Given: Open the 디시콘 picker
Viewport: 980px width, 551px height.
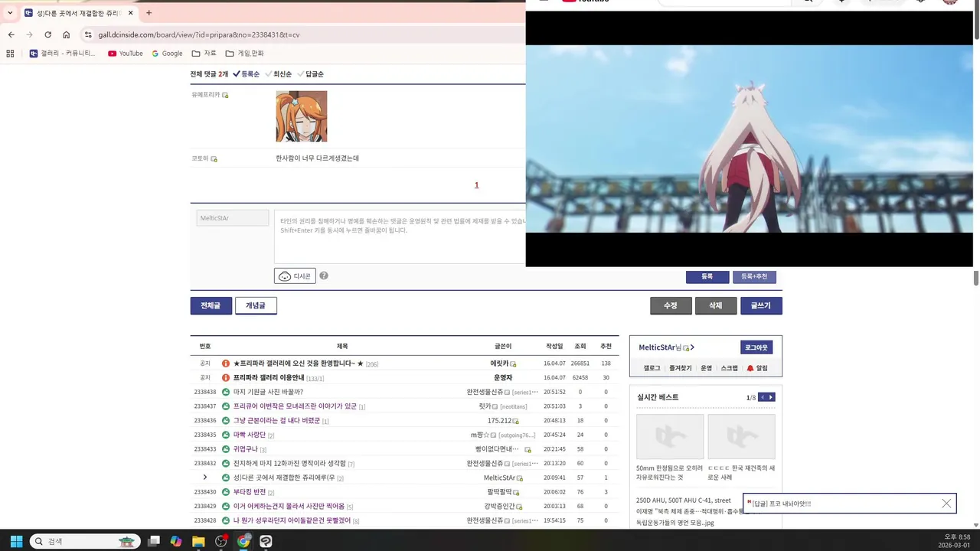Looking at the screenshot, I should 295,276.
